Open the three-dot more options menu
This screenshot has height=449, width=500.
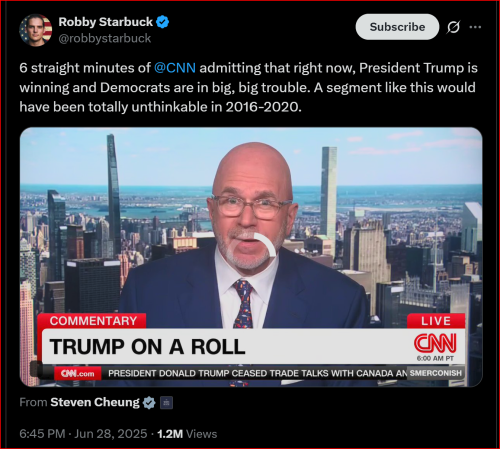[475, 27]
